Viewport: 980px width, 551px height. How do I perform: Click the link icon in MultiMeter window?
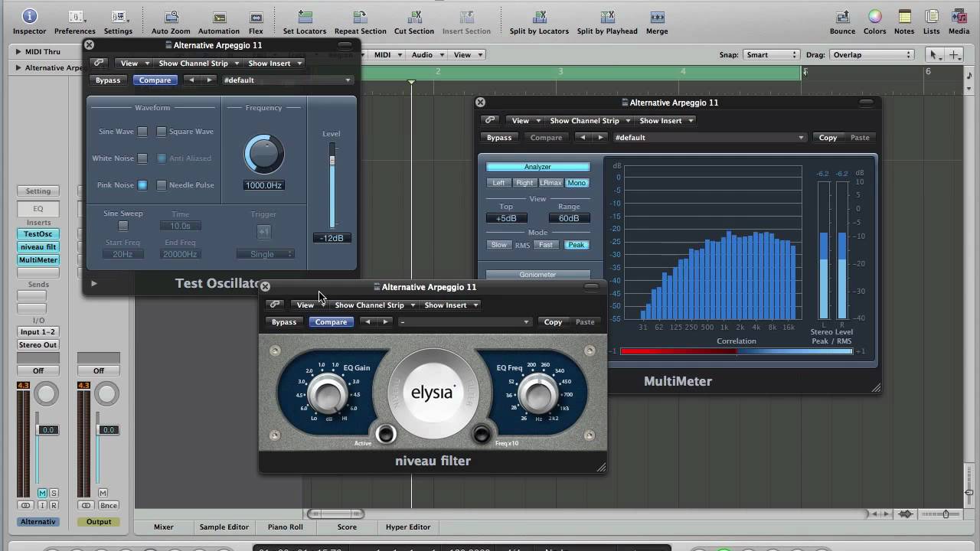(x=489, y=120)
